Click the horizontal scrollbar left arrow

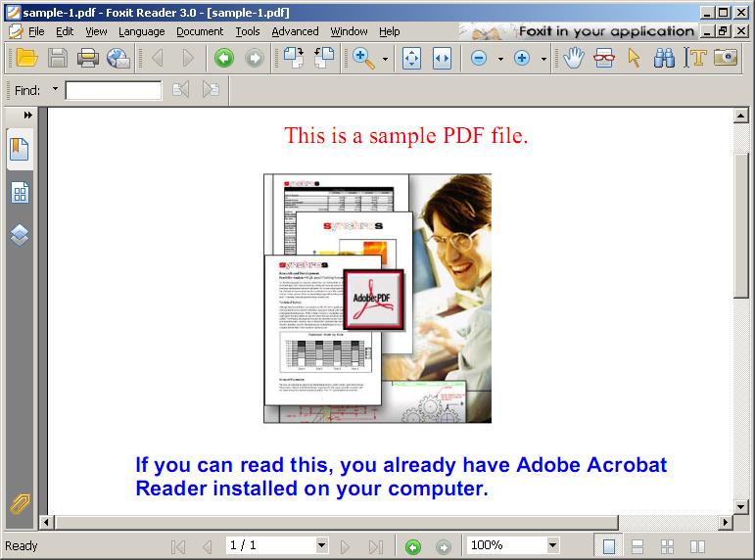pyautogui.click(x=46, y=522)
